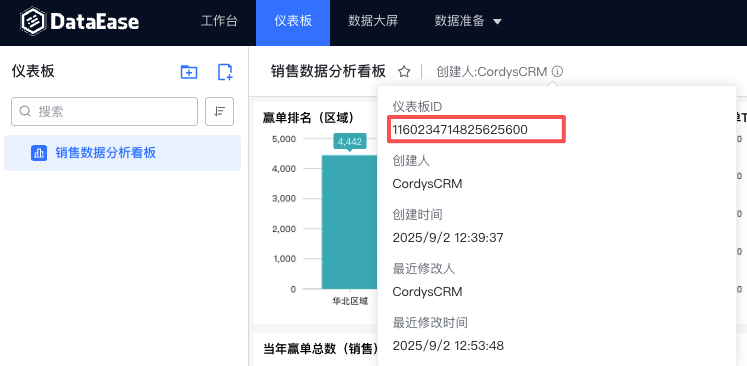Star the 销售数据分析看板 dashboard as favorite
Screen dimensions: 747x366
click(404, 72)
